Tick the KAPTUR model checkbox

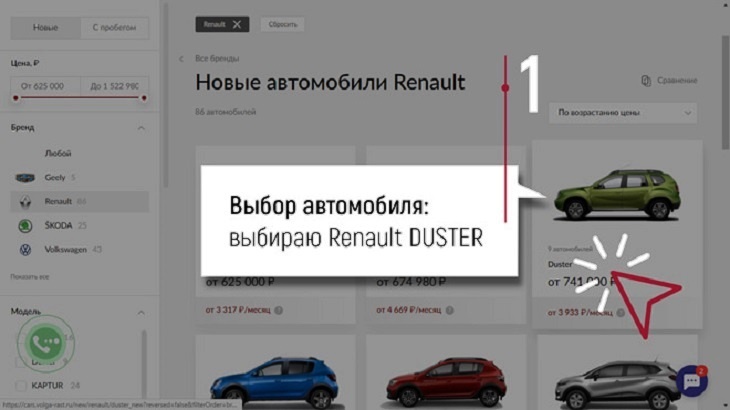pyautogui.click(x=20, y=386)
